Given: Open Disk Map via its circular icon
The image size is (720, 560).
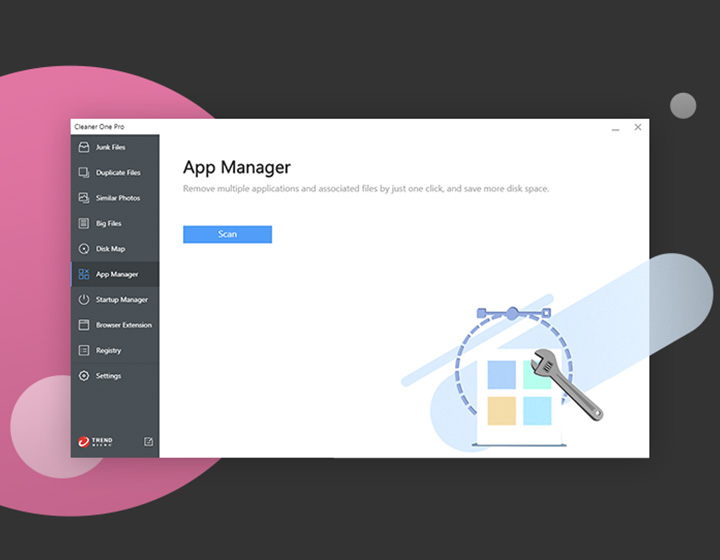Looking at the screenshot, I should tap(85, 249).
